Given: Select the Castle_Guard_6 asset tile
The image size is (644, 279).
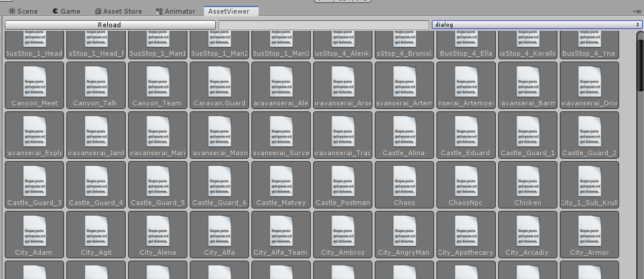Looking at the screenshot, I should 219,185.
